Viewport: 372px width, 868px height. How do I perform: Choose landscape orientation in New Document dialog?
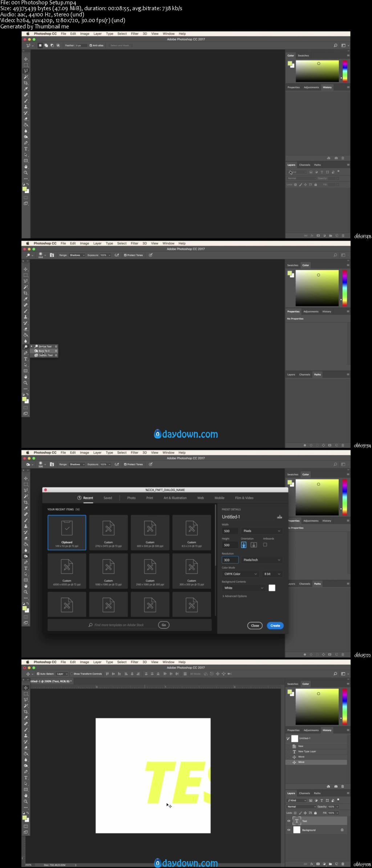pyautogui.click(x=254, y=545)
